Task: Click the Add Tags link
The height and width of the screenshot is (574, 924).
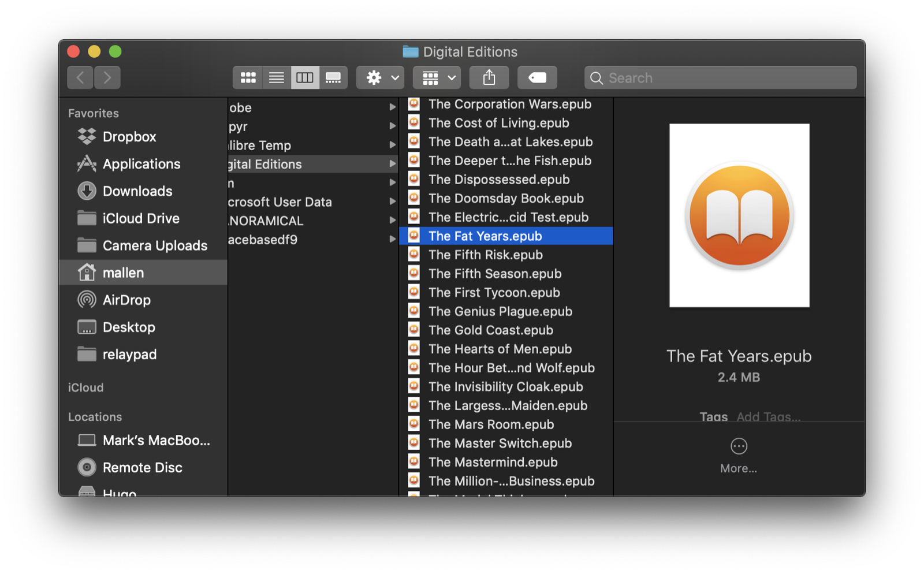Action: point(769,416)
